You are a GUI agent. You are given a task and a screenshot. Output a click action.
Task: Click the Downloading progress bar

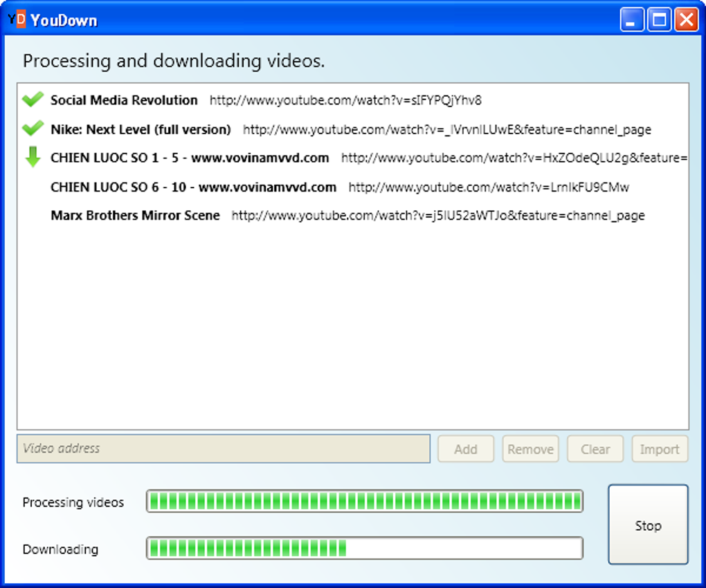click(365, 548)
